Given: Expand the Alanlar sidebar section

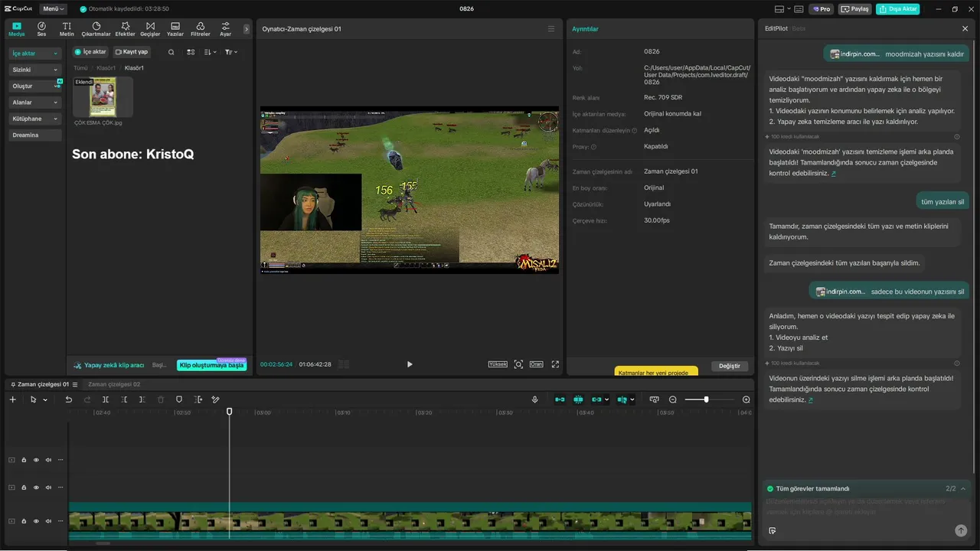Looking at the screenshot, I should (34, 103).
